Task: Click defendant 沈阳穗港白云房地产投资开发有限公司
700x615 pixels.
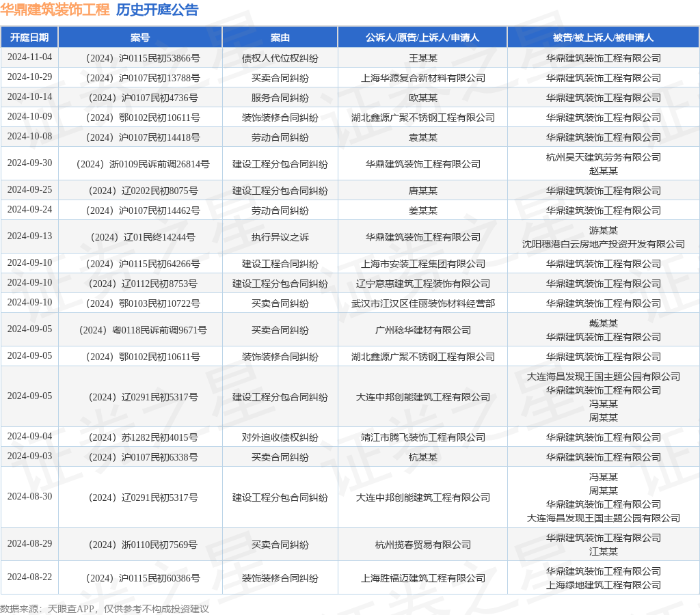Action: [603, 244]
